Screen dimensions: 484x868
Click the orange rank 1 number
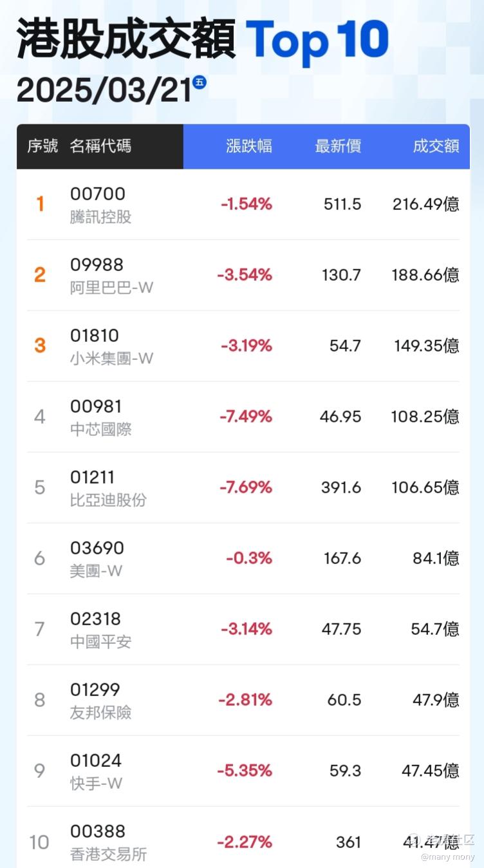pos(40,204)
